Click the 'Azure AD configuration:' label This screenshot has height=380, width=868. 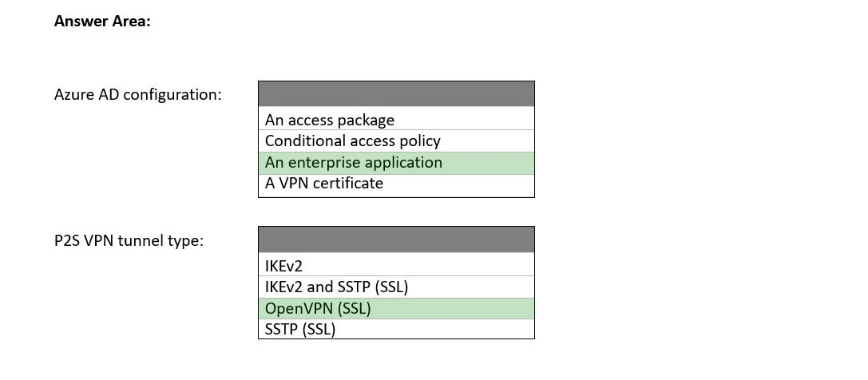pos(137,94)
